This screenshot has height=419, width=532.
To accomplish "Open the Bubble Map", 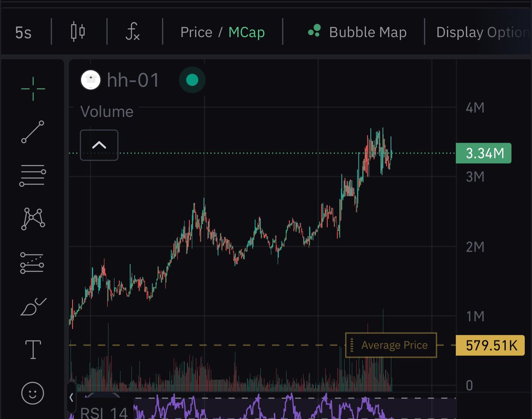I will pyautogui.click(x=357, y=32).
